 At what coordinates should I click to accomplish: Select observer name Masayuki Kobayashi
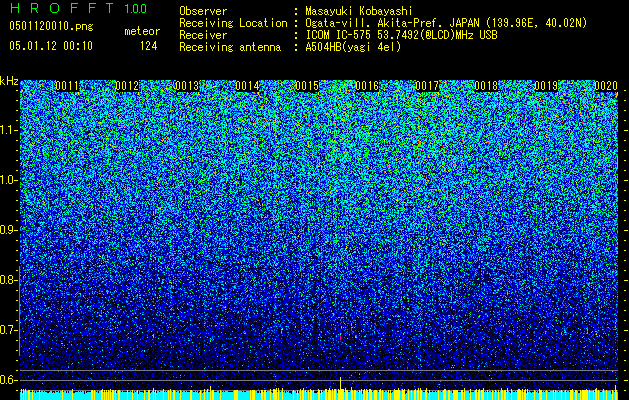(x=359, y=11)
